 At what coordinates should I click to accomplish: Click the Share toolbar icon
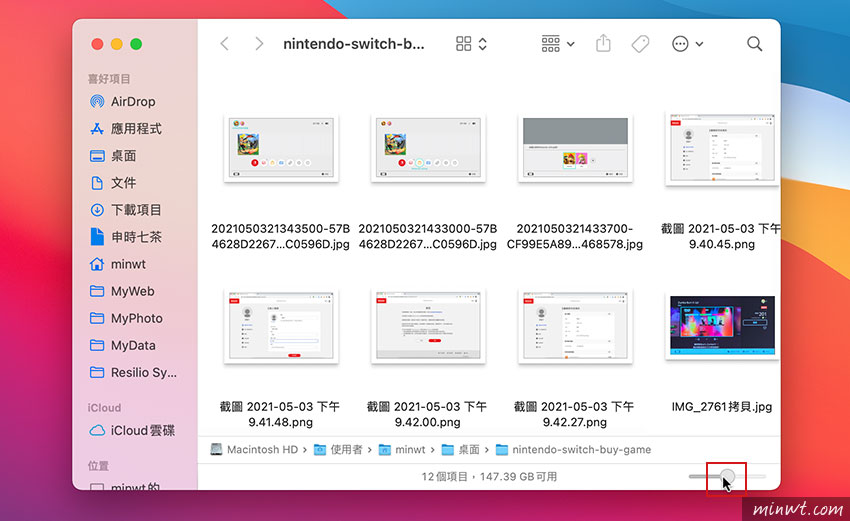tap(603, 43)
